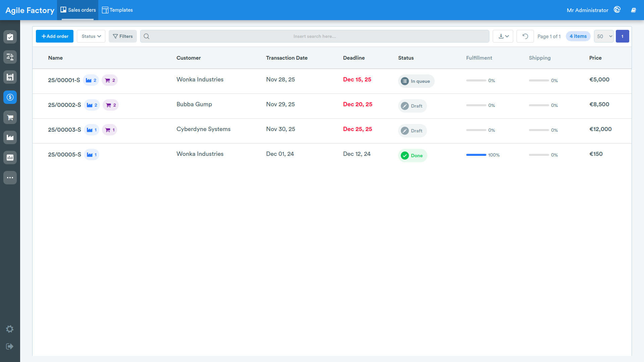
Task: Sort by the Price column header
Action: pyautogui.click(x=595, y=58)
